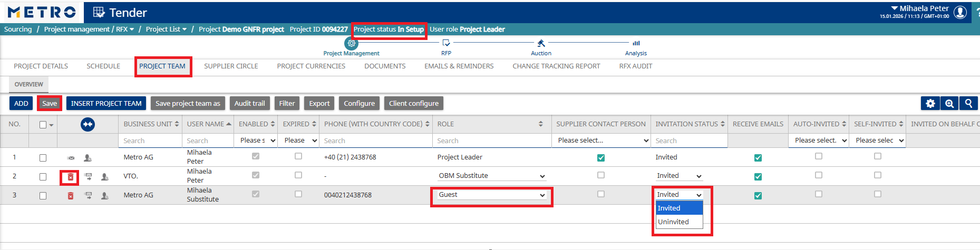Select row 3 checkbox
The width and height of the screenshot is (980, 250).
point(43,196)
